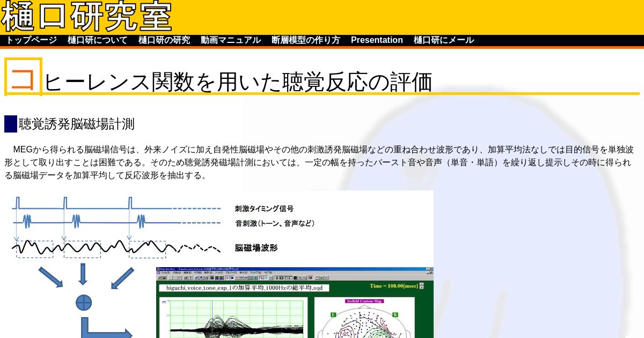Click the 刺激タイミング信号 label in diagram
Image resolution: width=644 pixels, height=338 pixels.
[264, 209]
